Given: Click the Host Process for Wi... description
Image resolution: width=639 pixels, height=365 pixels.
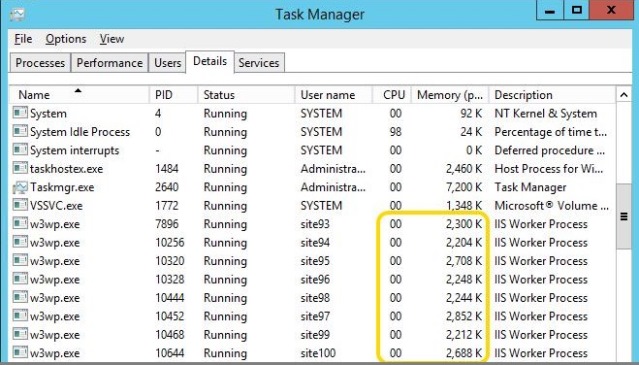Looking at the screenshot, I should (549, 169).
